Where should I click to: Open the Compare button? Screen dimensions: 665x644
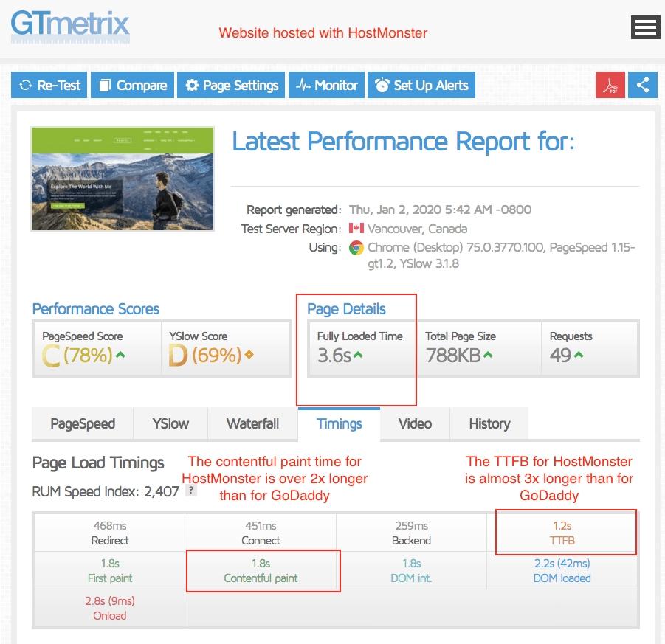pos(132,85)
